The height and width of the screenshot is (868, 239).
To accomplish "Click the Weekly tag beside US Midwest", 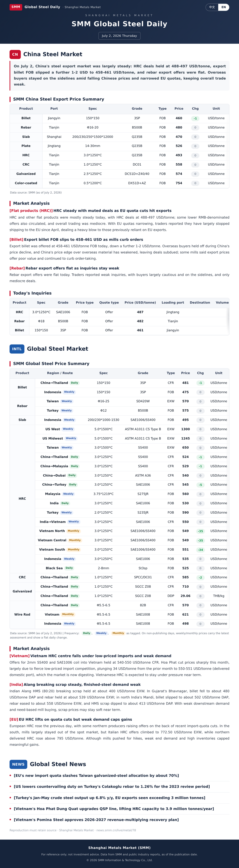I will (71, 438).
